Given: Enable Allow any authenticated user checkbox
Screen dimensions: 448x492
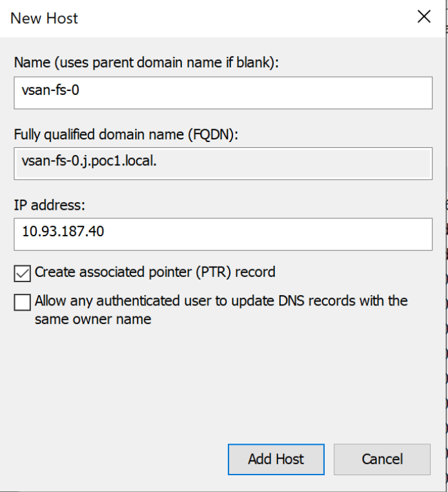Looking at the screenshot, I should [x=22, y=302].
